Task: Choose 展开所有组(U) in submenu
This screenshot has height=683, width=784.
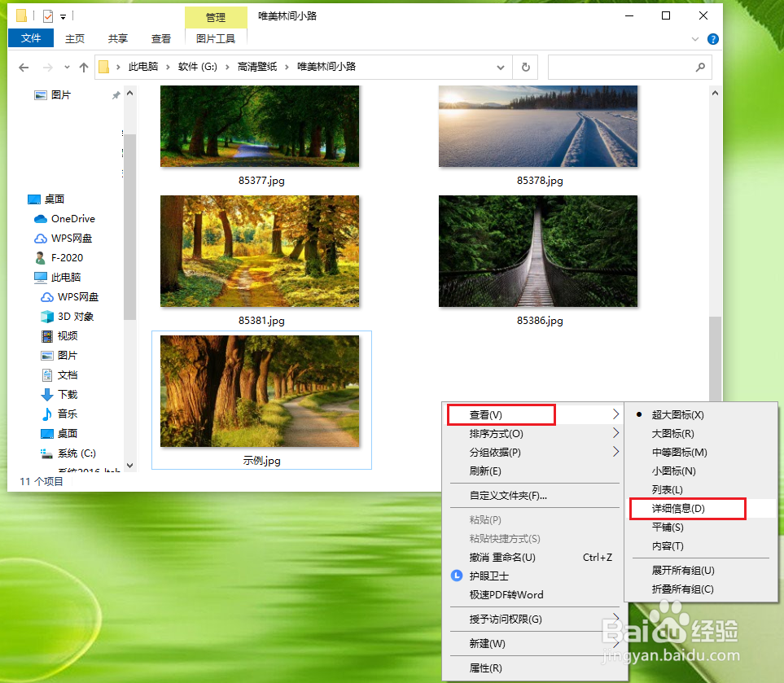Action: tap(701, 571)
